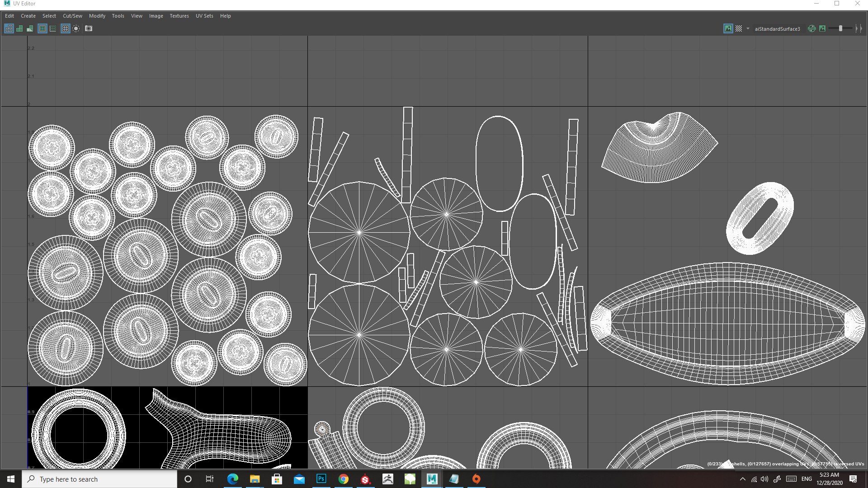Open texture selection dropdown arrow
Screen dimensions: 868x488
tap(748, 28)
